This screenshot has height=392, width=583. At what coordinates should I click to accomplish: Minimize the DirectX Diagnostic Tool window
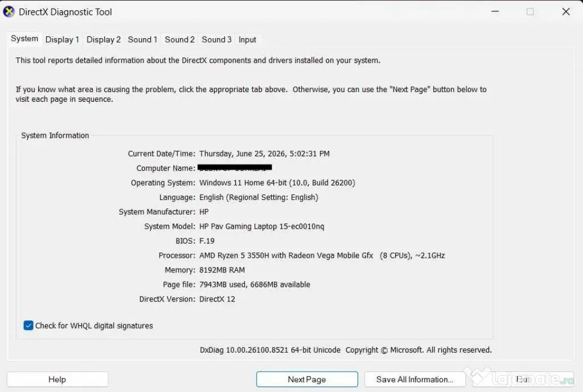pyautogui.click(x=495, y=11)
